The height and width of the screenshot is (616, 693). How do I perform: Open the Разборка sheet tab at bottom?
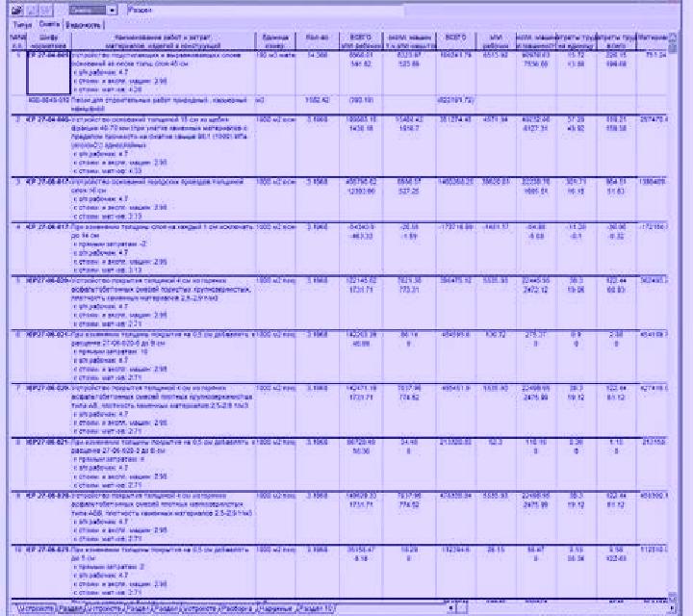pos(239,608)
